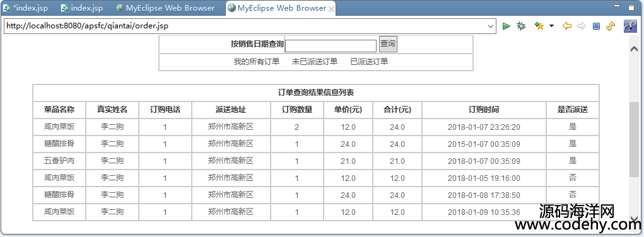Expand the URL address dropdown
644x237 pixels.
[x=491, y=26]
